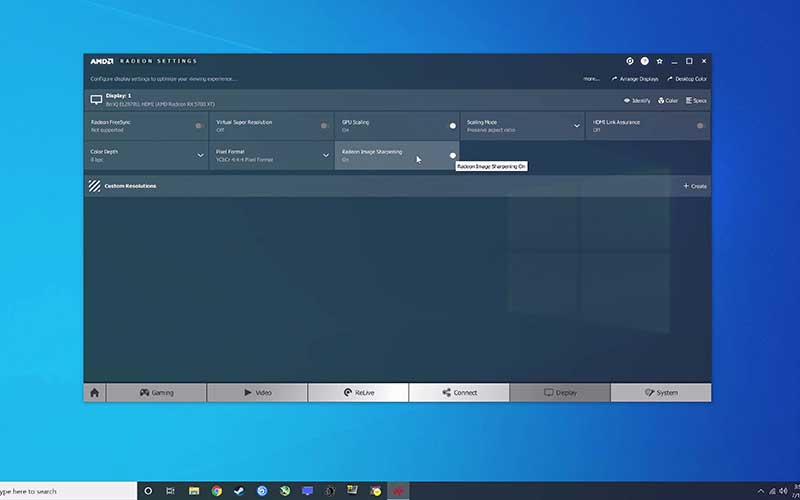Viewport: 800px width, 500px height.
Task: Toggle Virtual Super Resolution switch
Action: 325,126
